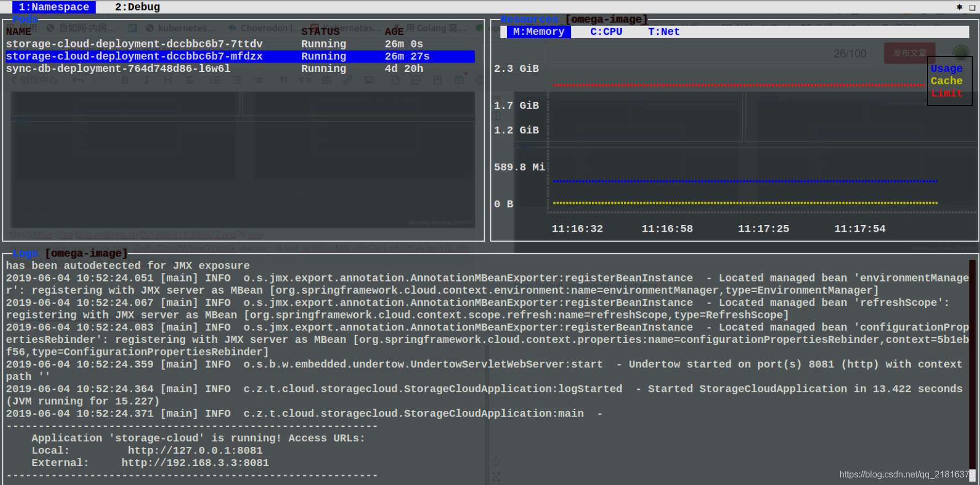Click the 2.3 GiB axis label
Viewport: 980px width, 485px height.
(516, 69)
